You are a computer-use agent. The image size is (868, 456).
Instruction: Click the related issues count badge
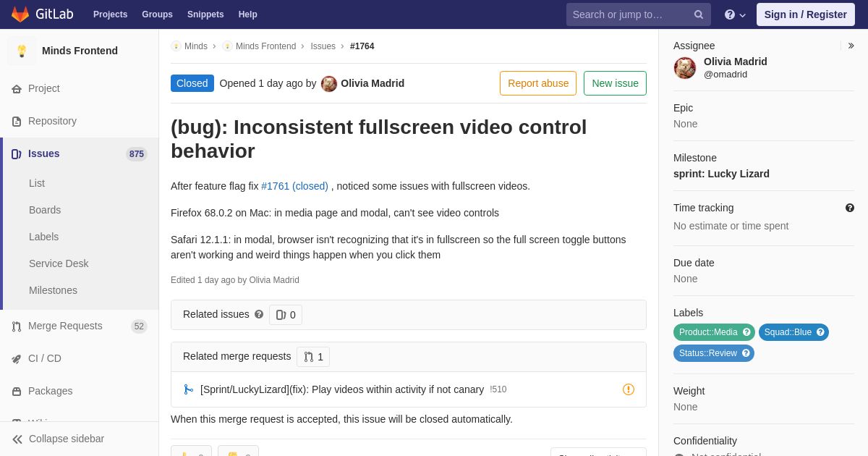tap(286, 315)
